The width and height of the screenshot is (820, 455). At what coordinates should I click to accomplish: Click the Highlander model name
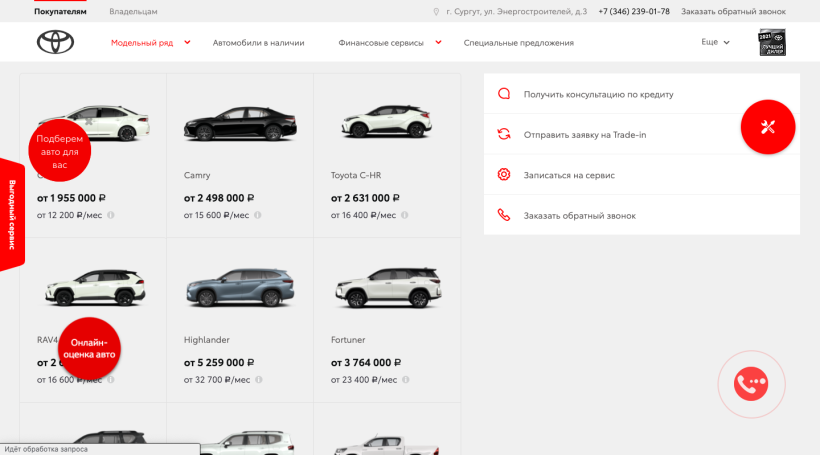pos(207,340)
